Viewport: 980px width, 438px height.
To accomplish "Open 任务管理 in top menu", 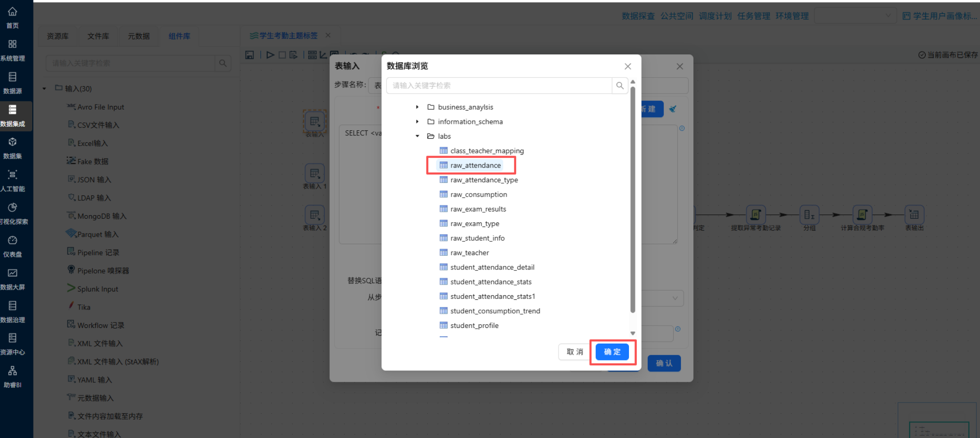I will pyautogui.click(x=754, y=16).
